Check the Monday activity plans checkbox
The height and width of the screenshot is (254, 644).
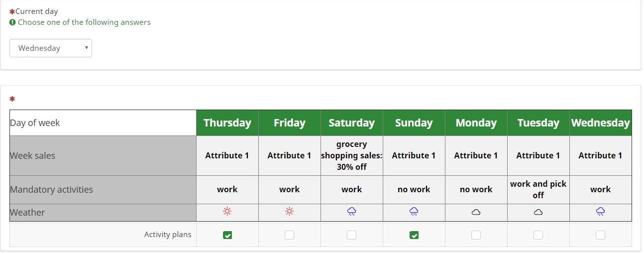coord(476,235)
